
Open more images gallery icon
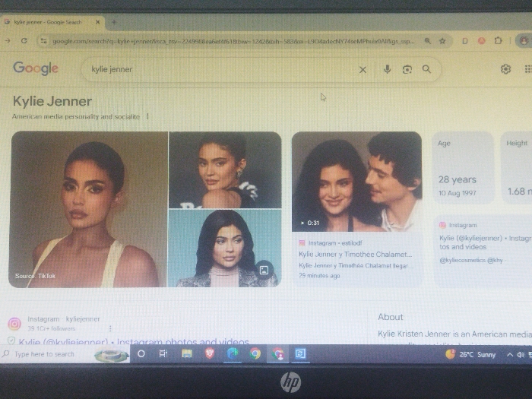pyautogui.click(x=264, y=270)
